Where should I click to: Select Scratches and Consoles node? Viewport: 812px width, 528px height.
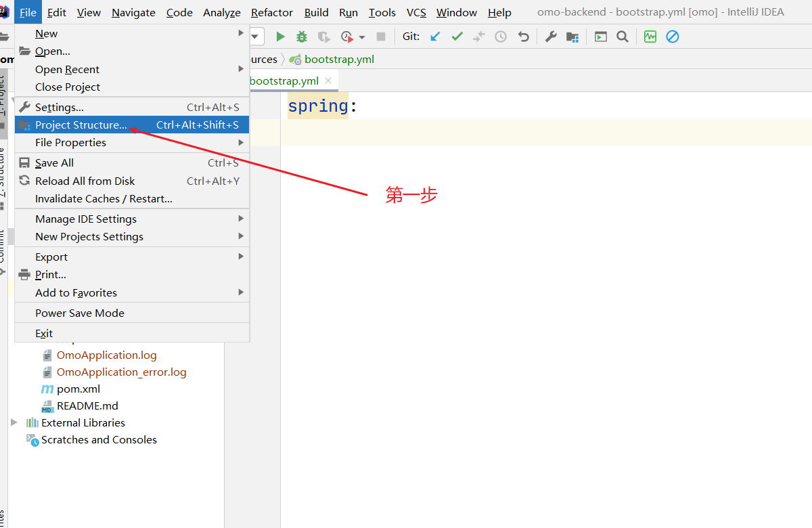(x=99, y=439)
